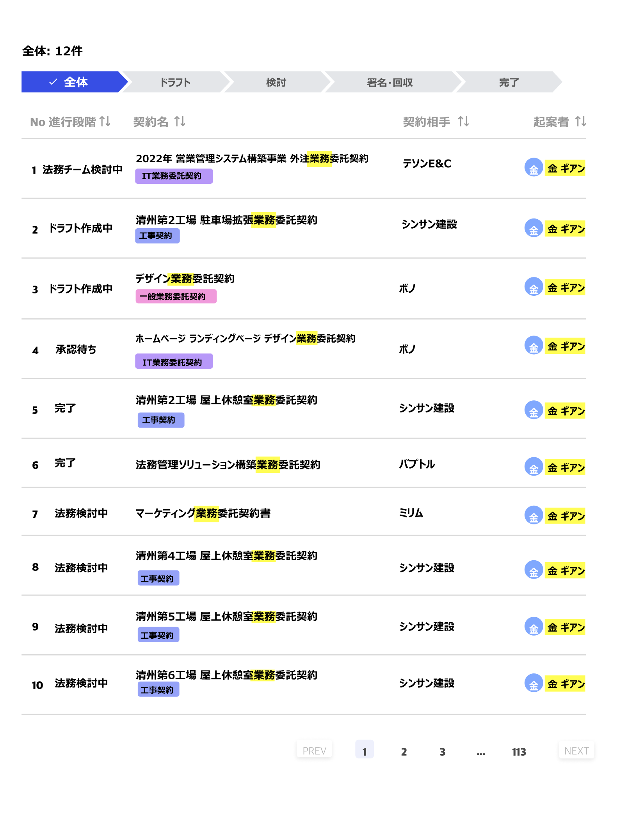644x817 pixels.
Task: Click the 一般業務委託契約 pink tag
Action: point(176,297)
